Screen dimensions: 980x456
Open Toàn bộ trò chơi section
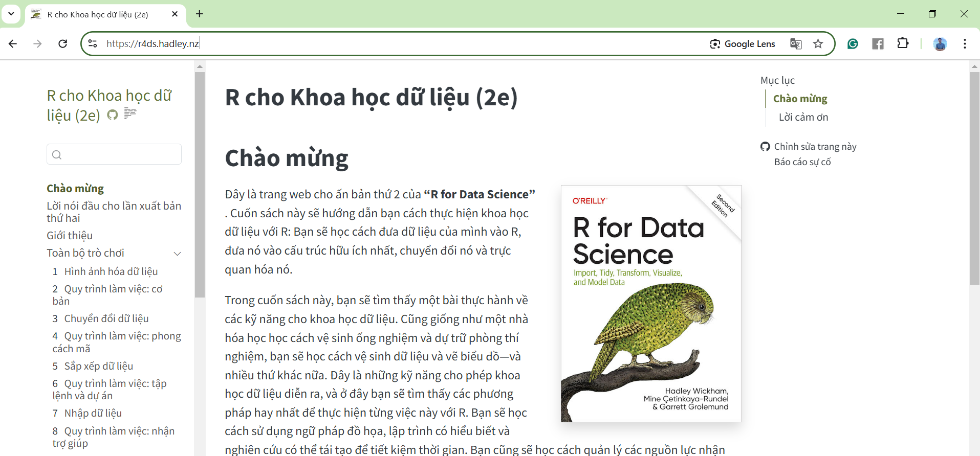coord(85,253)
